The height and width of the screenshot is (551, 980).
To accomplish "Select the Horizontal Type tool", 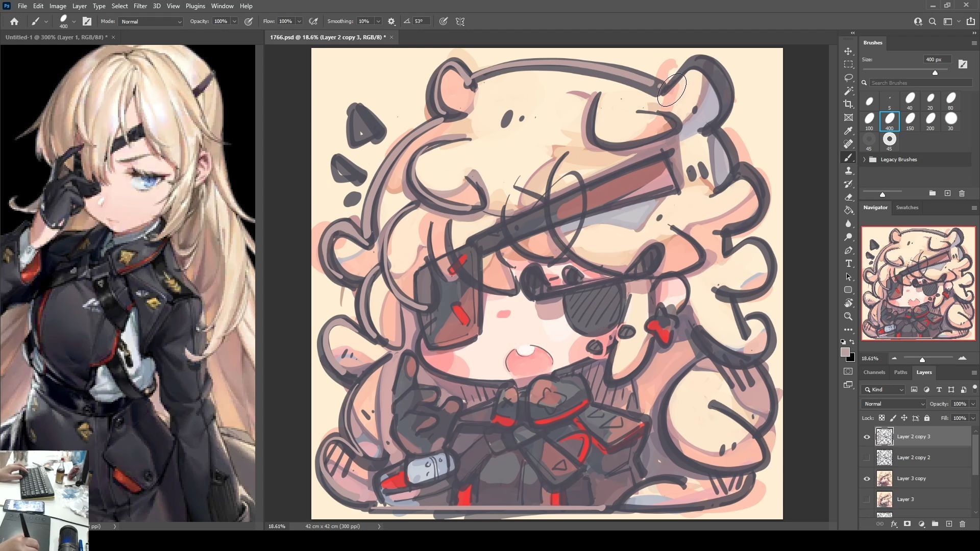I will (x=848, y=263).
